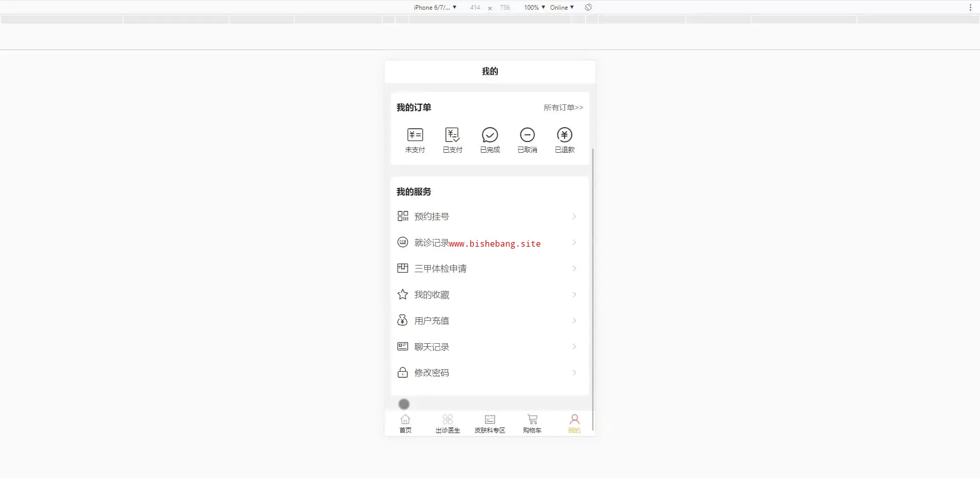Screen dimensions: 980x478
Task: Expand 就诊记录 row chevron
Action: pyautogui.click(x=574, y=242)
